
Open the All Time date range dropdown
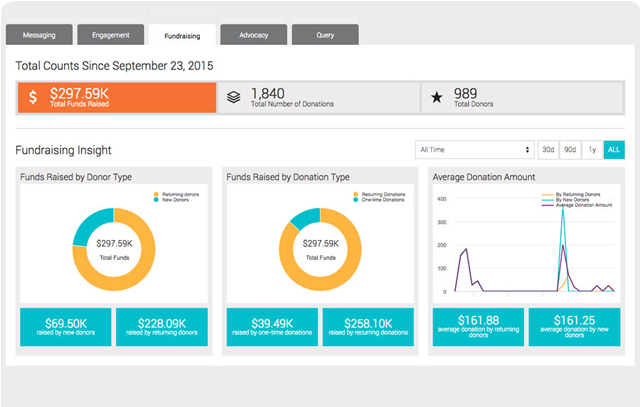pos(475,150)
